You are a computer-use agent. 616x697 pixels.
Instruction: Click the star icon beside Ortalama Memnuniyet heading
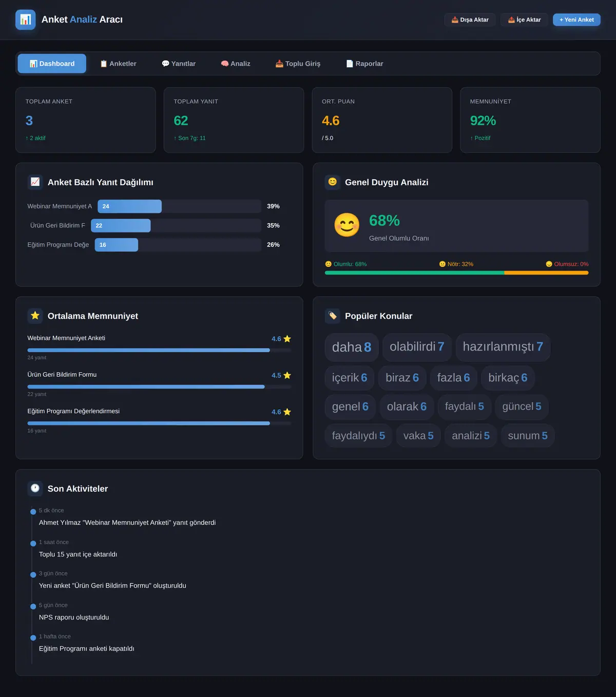point(35,316)
